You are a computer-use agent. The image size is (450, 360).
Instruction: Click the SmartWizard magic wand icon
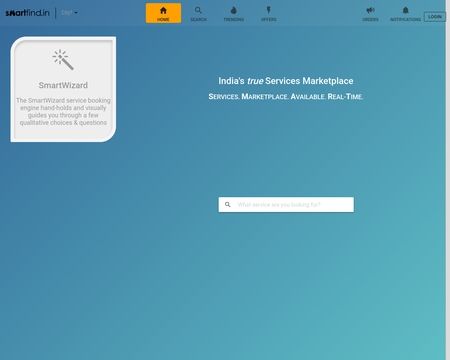click(63, 60)
